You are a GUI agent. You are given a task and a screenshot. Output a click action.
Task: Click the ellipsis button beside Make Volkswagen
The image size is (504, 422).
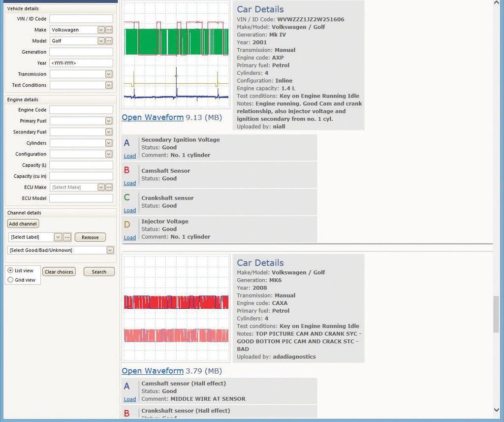(x=109, y=30)
